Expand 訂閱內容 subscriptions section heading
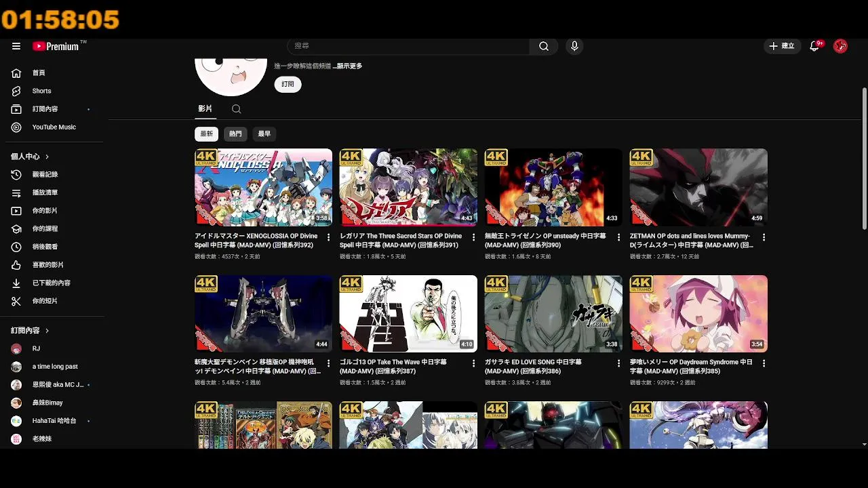868x488 pixels. coord(31,331)
